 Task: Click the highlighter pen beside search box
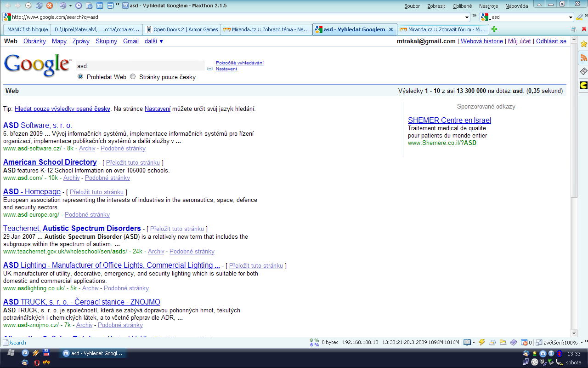pyautogui.click(x=580, y=17)
